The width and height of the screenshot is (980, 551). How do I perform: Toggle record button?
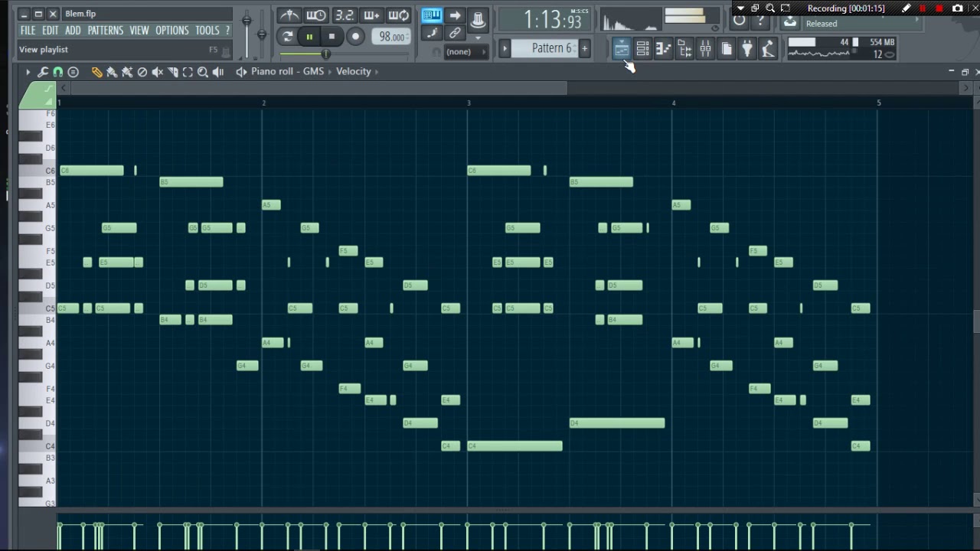355,36
